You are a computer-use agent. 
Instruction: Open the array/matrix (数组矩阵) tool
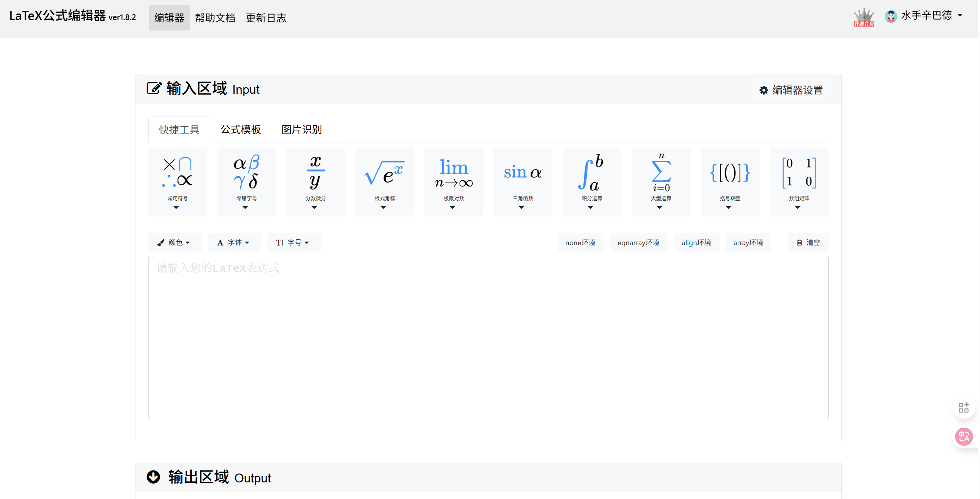(x=799, y=181)
